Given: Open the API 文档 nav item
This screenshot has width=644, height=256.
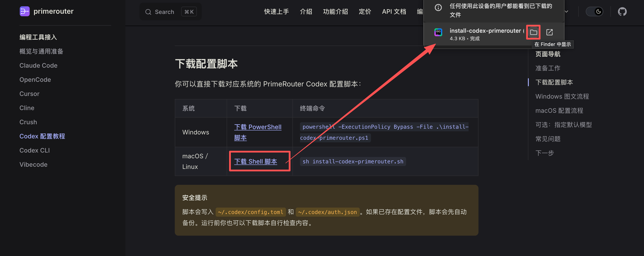Looking at the screenshot, I should pos(394,11).
